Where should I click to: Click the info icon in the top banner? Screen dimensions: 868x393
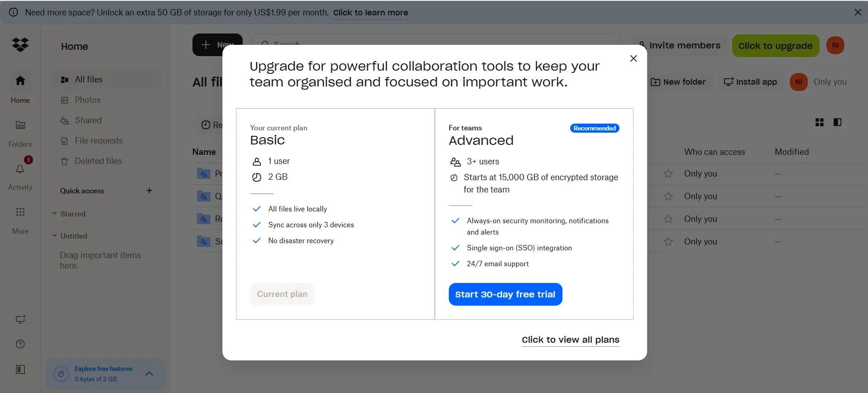(14, 12)
